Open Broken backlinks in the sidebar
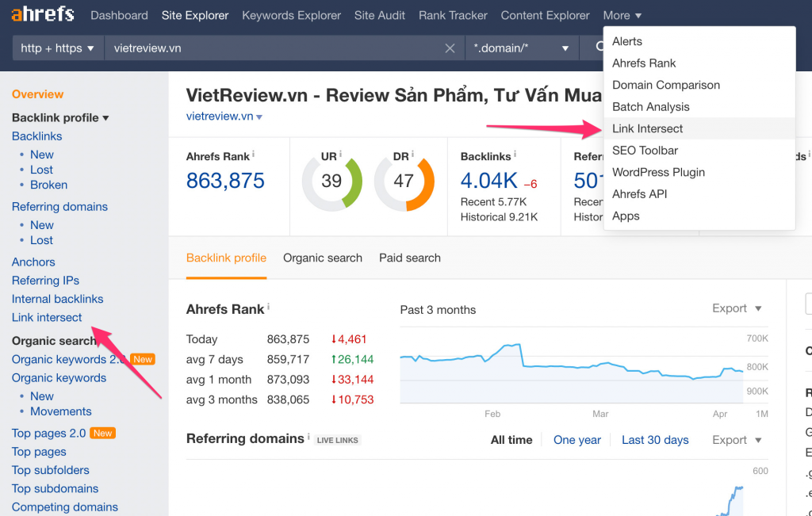 [48, 185]
